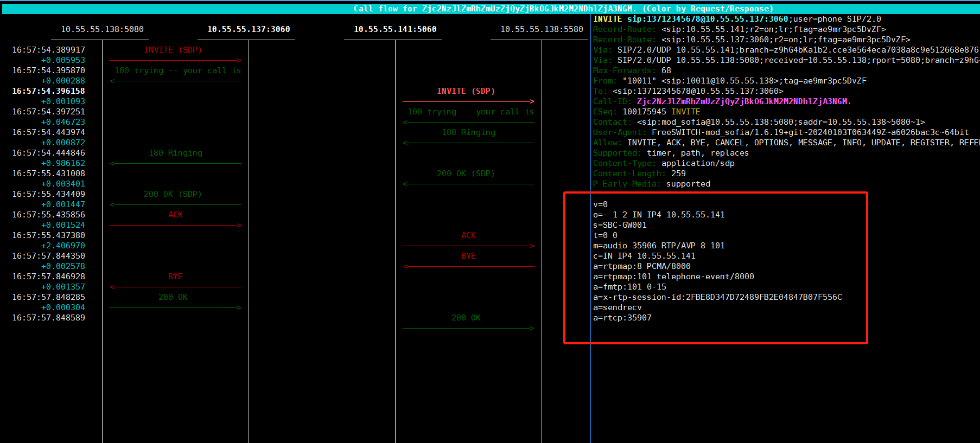Click timestamp 16:57:54.396158
The height and width of the screenshot is (443, 980).
[48, 91]
